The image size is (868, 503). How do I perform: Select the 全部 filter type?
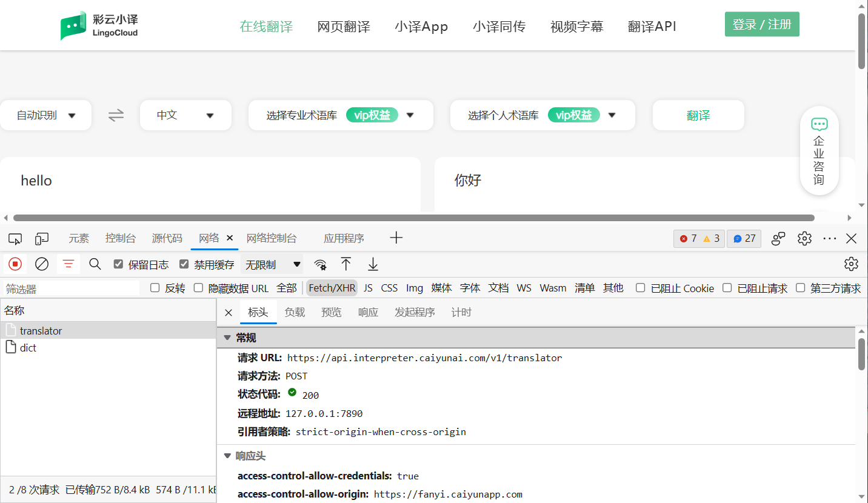click(x=287, y=288)
